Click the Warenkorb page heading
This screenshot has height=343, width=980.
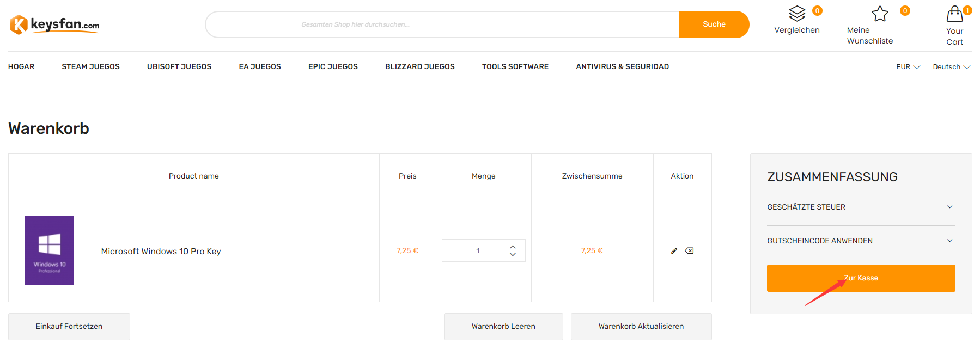[x=49, y=128]
